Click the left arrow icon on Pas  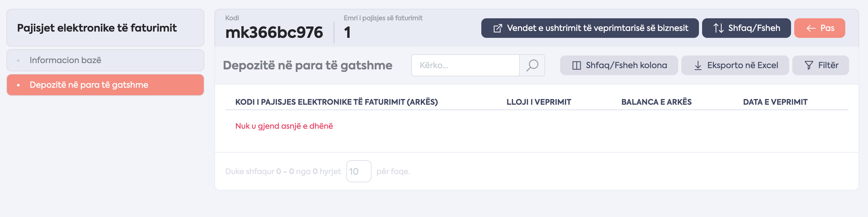(x=811, y=28)
